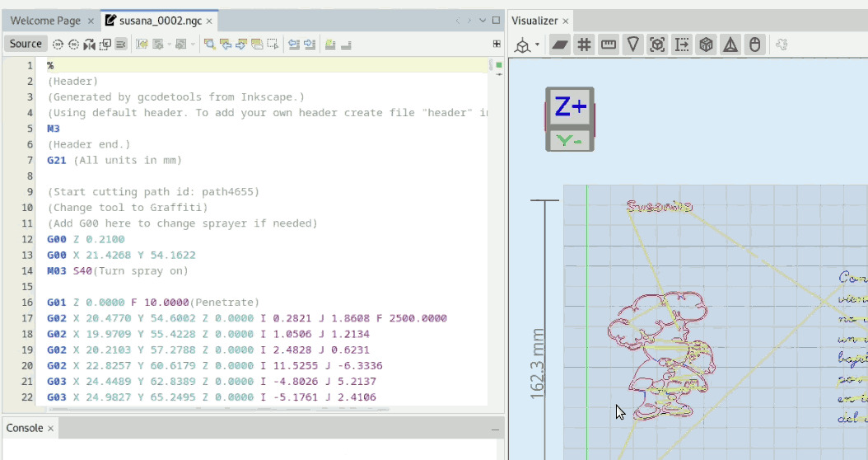The height and width of the screenshot is (460, 868).
Task: Click the Shift Line Left icon
Action: [x=294, y=45]
